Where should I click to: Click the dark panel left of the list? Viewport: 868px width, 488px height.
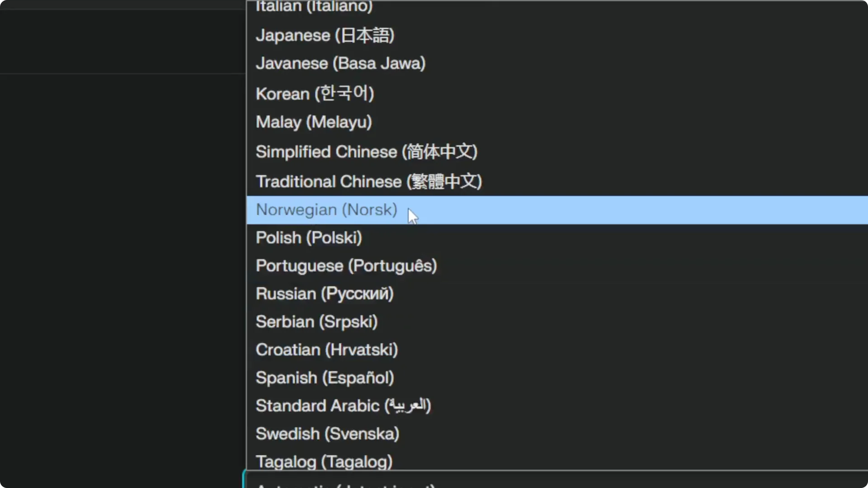(x=122, y=244)
